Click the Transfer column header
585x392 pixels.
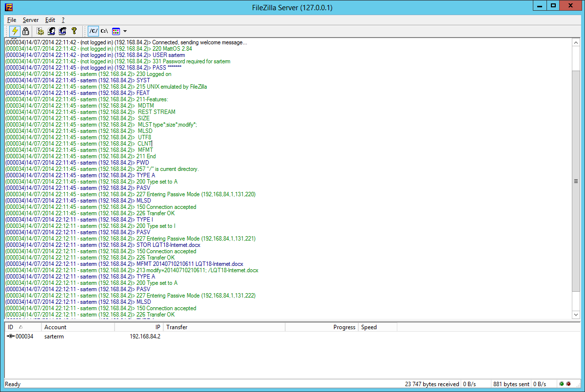224,327
